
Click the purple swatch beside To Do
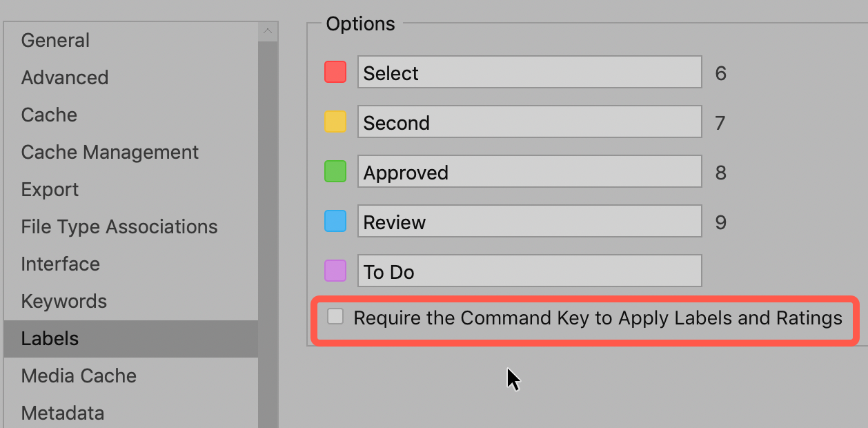[335, 271]
